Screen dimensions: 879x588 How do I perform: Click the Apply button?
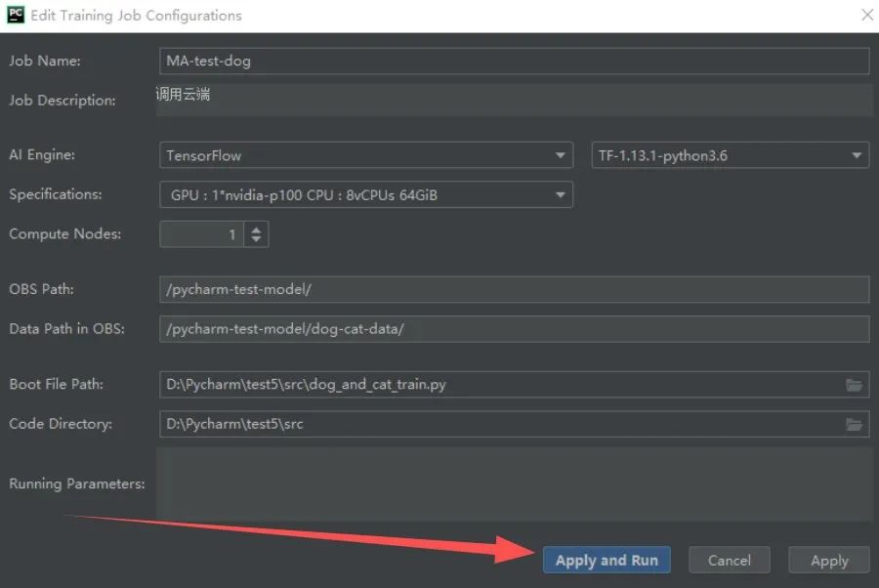coord(829,560)
